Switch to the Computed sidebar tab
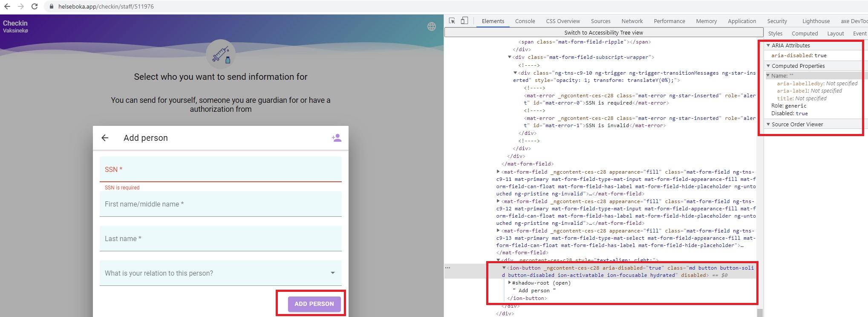The image size is (868, 317). coord(805,33)
